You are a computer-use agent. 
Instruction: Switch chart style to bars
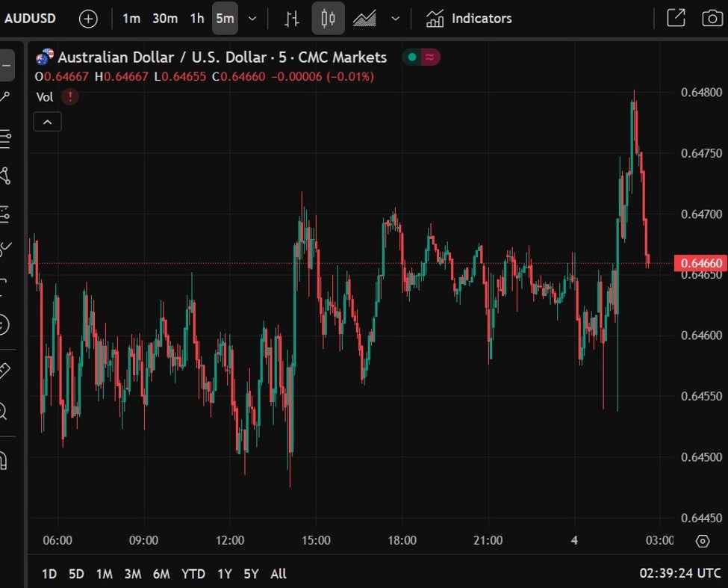291,19
